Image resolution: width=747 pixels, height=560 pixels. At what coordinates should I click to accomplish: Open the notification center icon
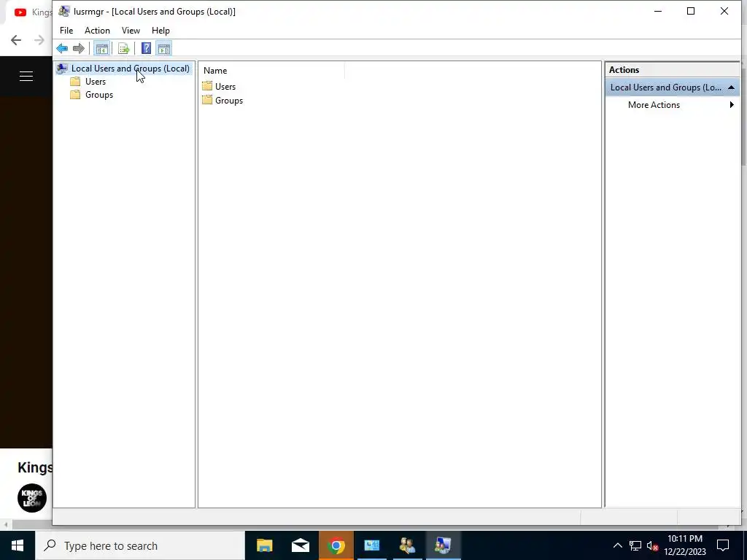point(723,545)
